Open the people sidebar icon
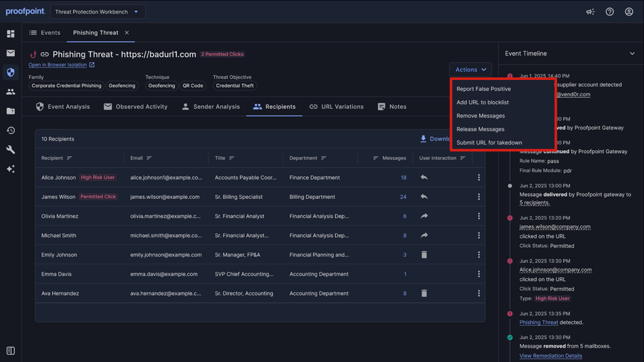Screen dimensions: 644x362 click(x=11, y=92)
